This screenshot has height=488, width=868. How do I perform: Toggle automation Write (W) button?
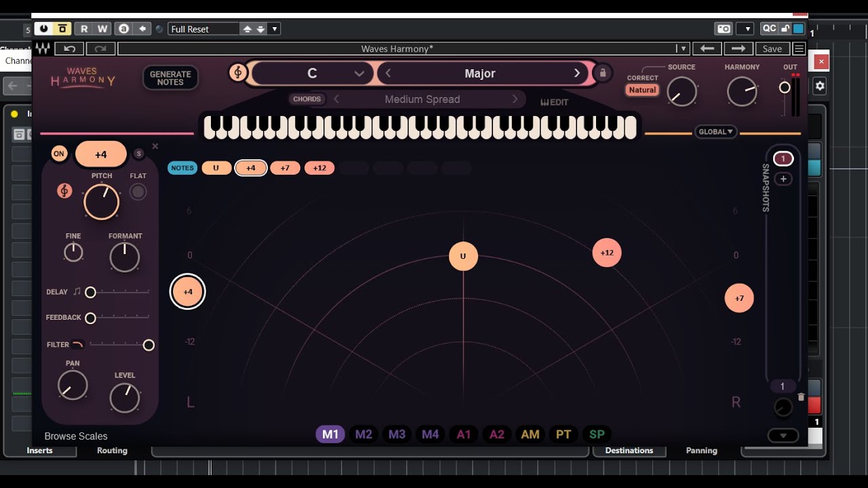pos(102,28)
